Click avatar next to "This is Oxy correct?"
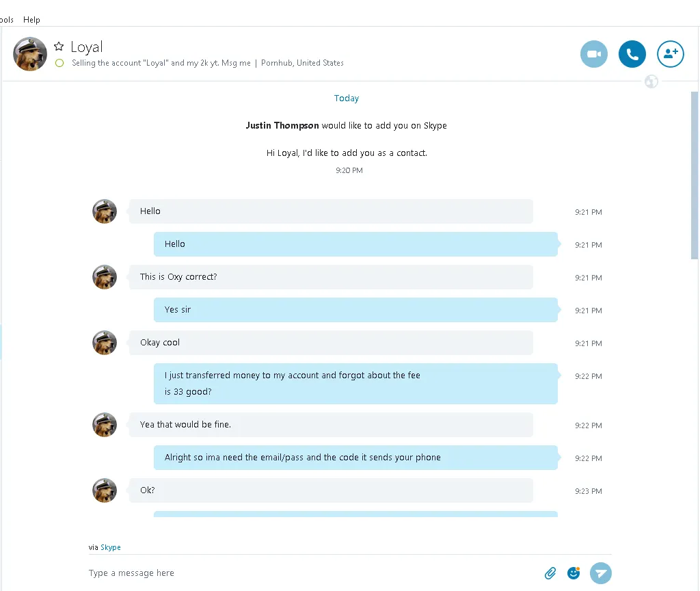 click(105, 277)
